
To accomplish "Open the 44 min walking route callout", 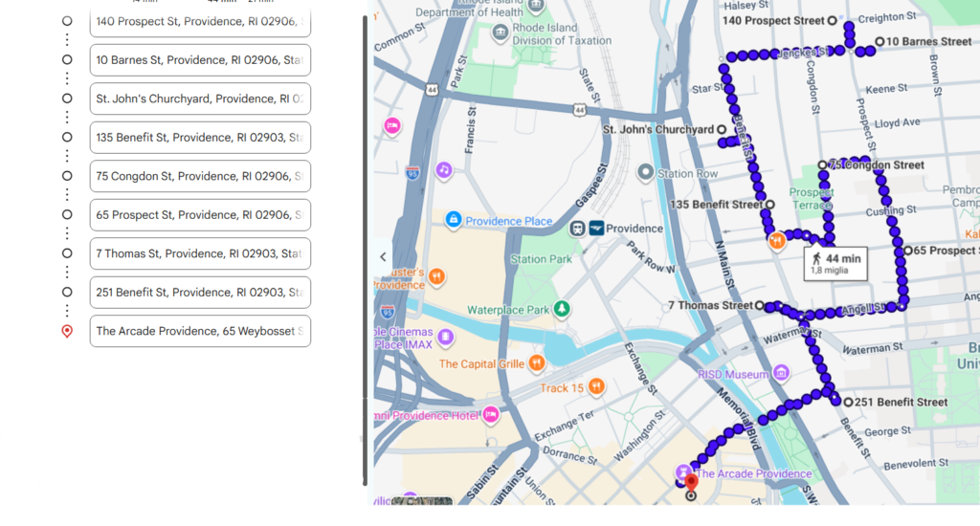I will pos(835,264).
